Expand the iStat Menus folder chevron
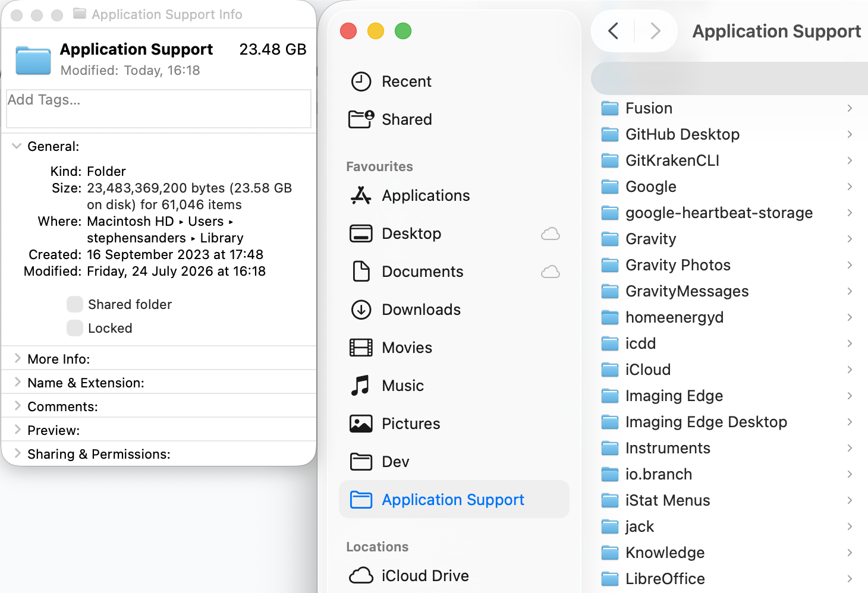Screen dimensions: 868x593 850,500
